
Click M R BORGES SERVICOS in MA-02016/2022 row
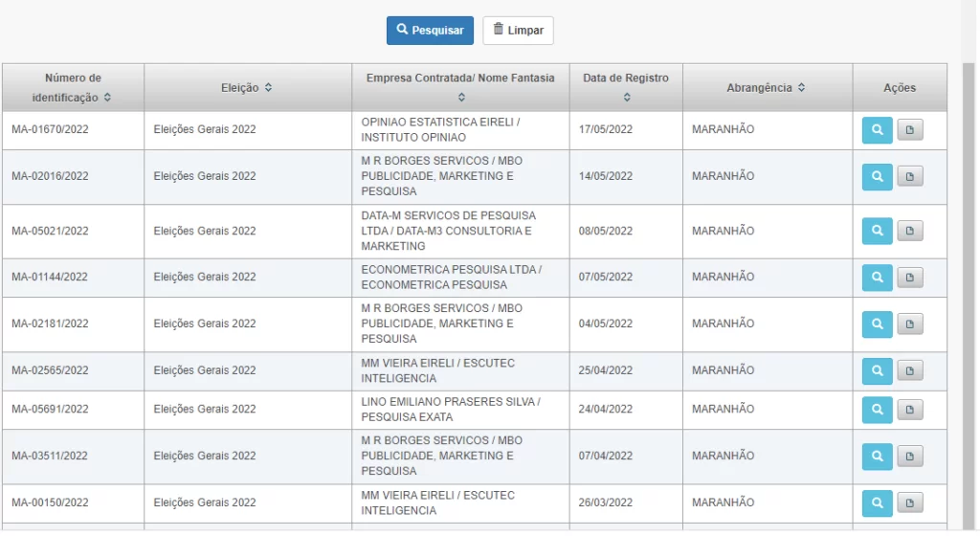(425, 161)
